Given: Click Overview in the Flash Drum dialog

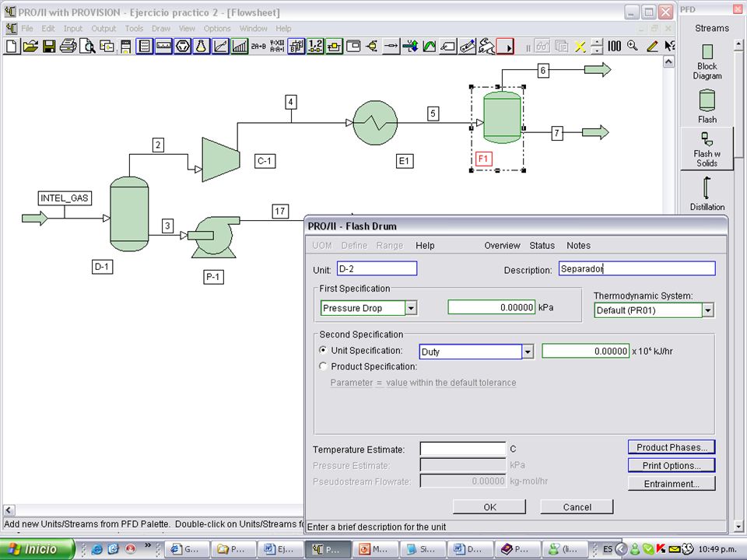Looking at the screenshot, I should pos(502,246).
